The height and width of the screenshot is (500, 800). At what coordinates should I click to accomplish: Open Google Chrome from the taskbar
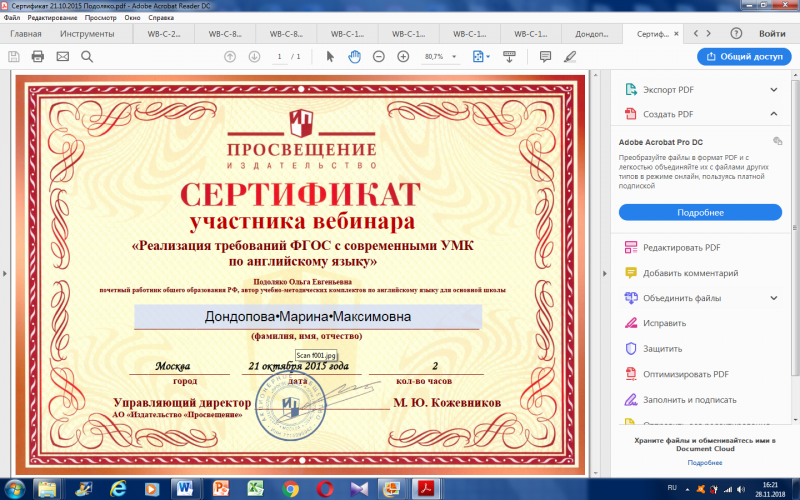coord(290,489)
